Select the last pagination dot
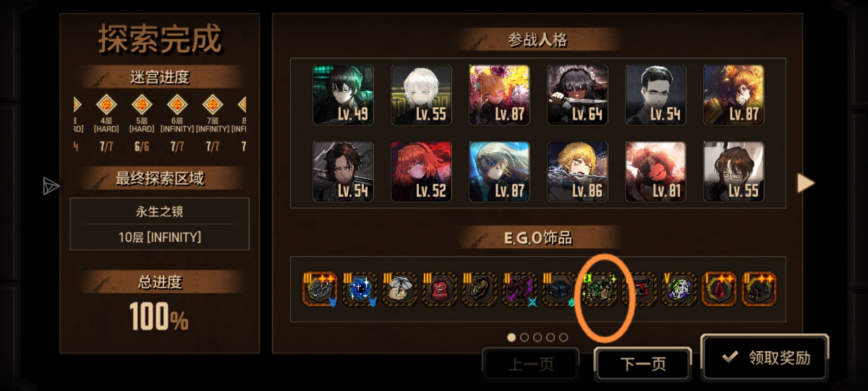868x391 pixels. pyautogui.click(x=564, y=337)
